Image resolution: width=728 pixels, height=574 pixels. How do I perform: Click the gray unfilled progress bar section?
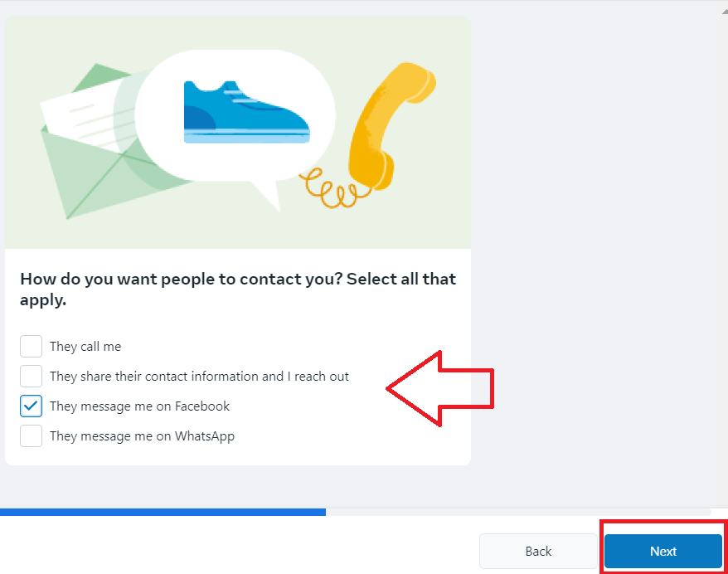518,513
